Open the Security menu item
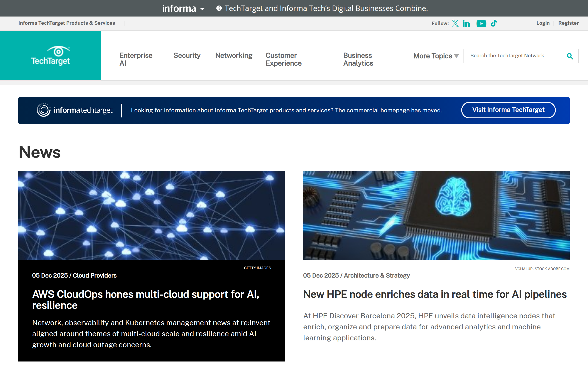588x367 pixels. click(x=187, y=56)
